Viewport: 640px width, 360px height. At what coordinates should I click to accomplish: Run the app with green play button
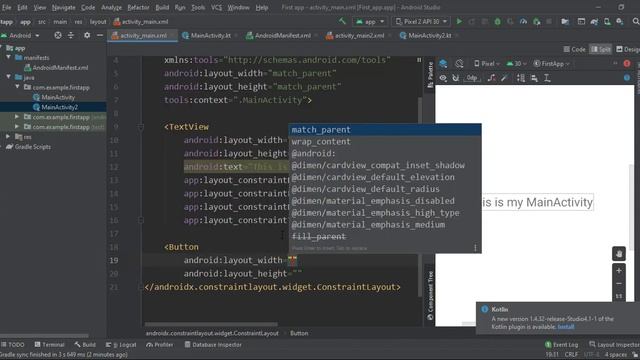click(x=459, y=21)
